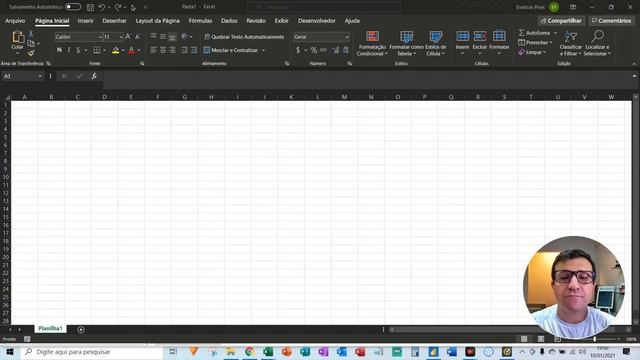
Task: Open Formatar como Tabela
Action: (x=406, y=43)
